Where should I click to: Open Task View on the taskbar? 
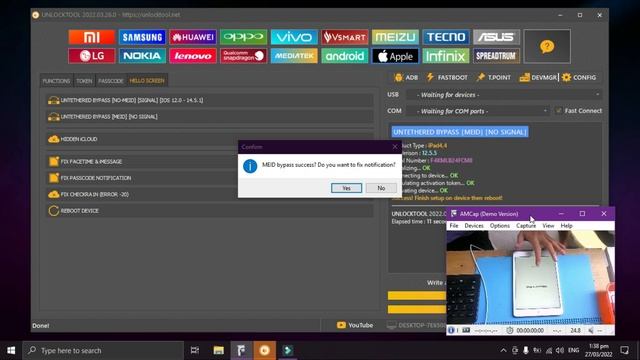195,350
